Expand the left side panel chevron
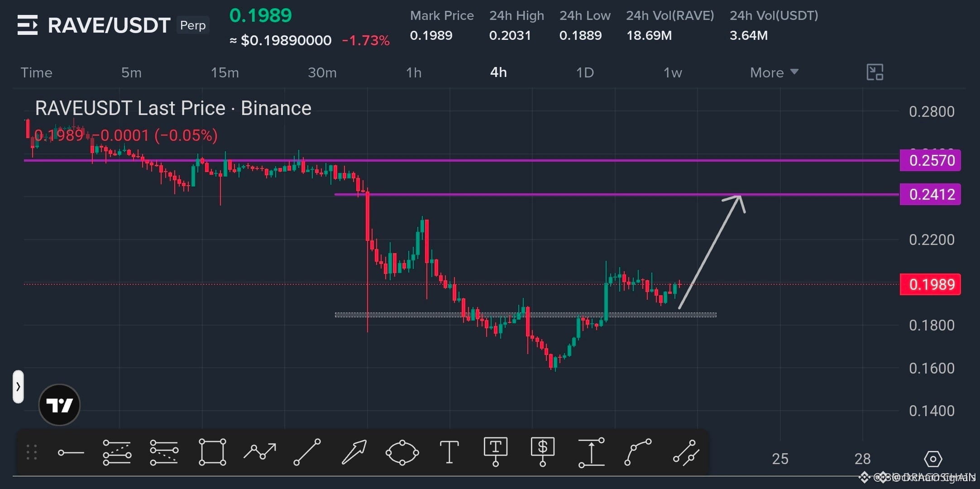Viewport: 980px width, 489px height. coord(18,387)
